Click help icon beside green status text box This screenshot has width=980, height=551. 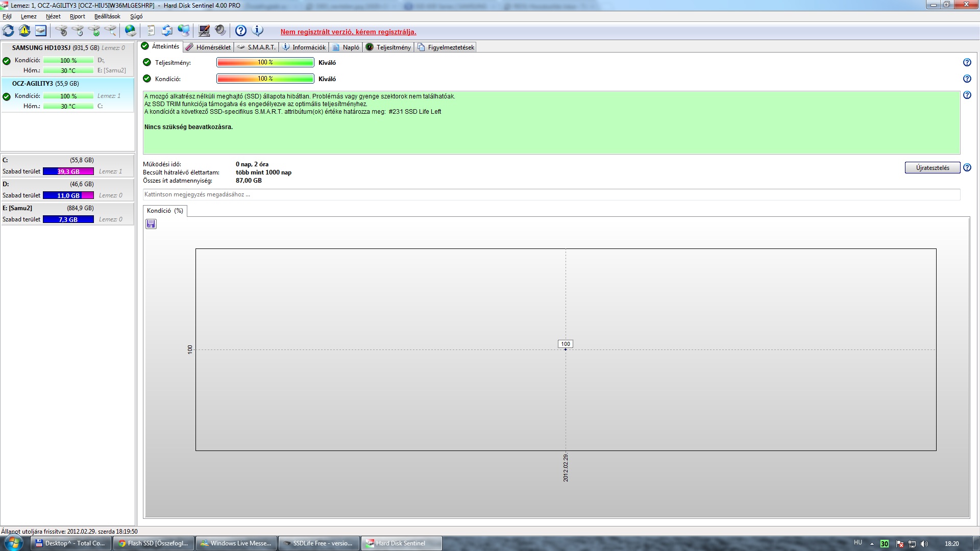967,95
